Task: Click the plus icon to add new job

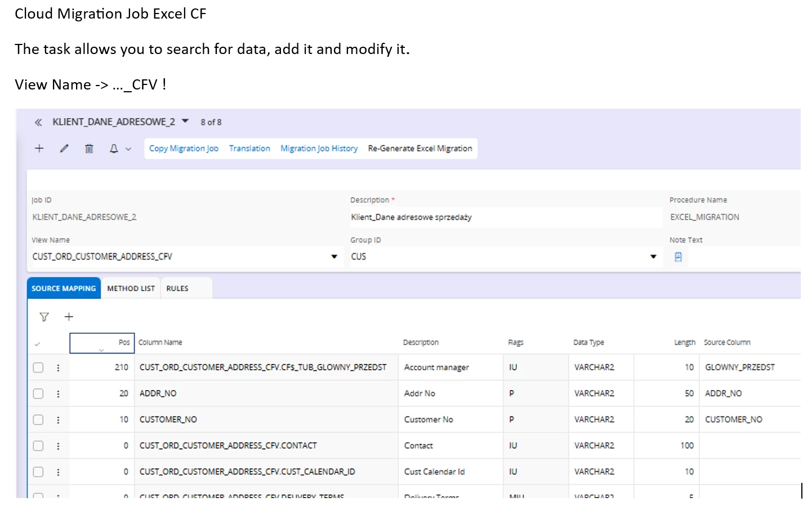Action: (x=39, y=149)
